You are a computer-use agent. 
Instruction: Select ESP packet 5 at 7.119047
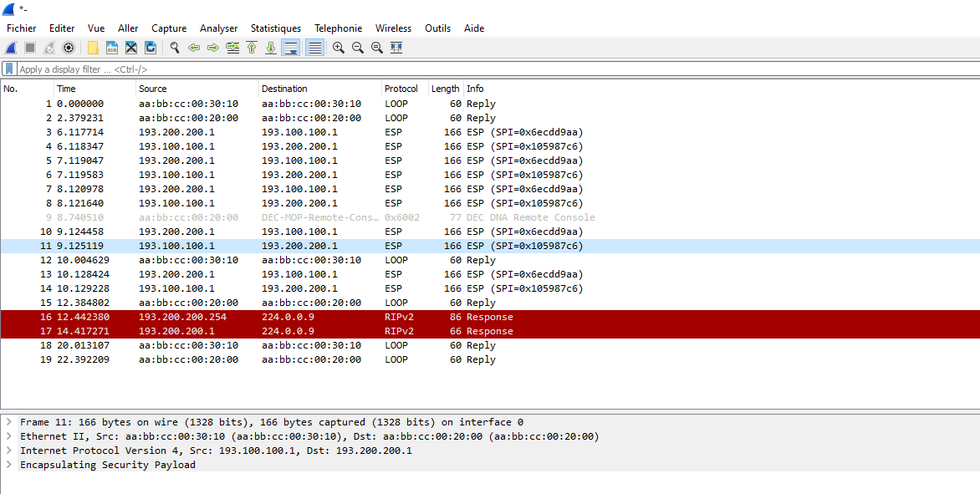click(490, 160)
